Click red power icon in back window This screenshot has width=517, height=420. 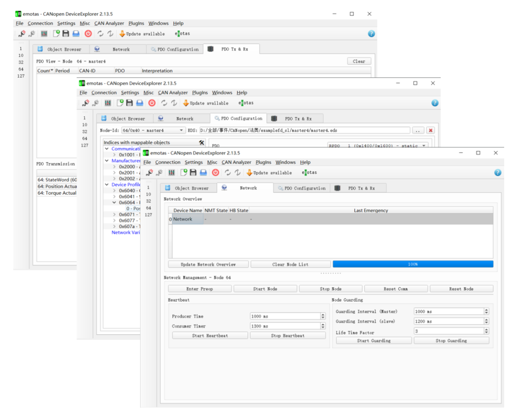[x=88, y=33]
